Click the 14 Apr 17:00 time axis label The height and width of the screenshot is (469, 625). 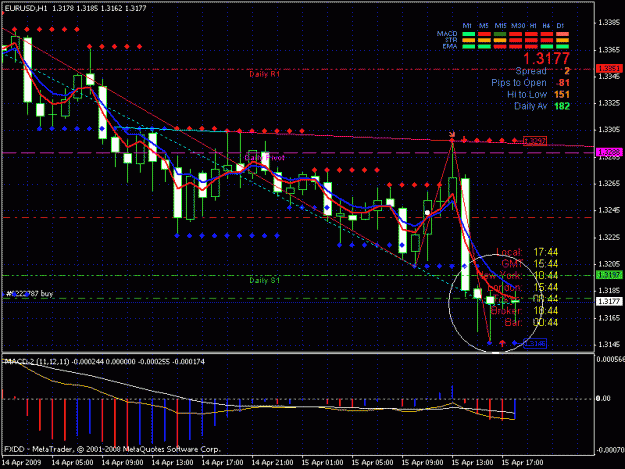(222, 463)
